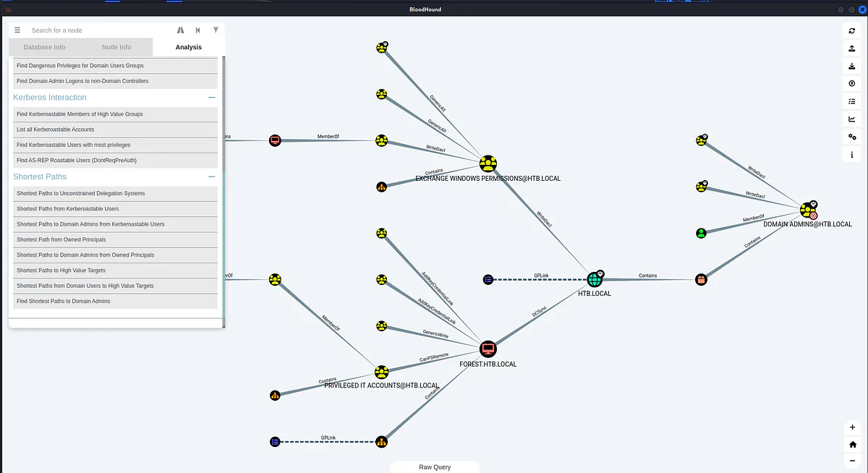Select the Analysis tab

(188, 47)
